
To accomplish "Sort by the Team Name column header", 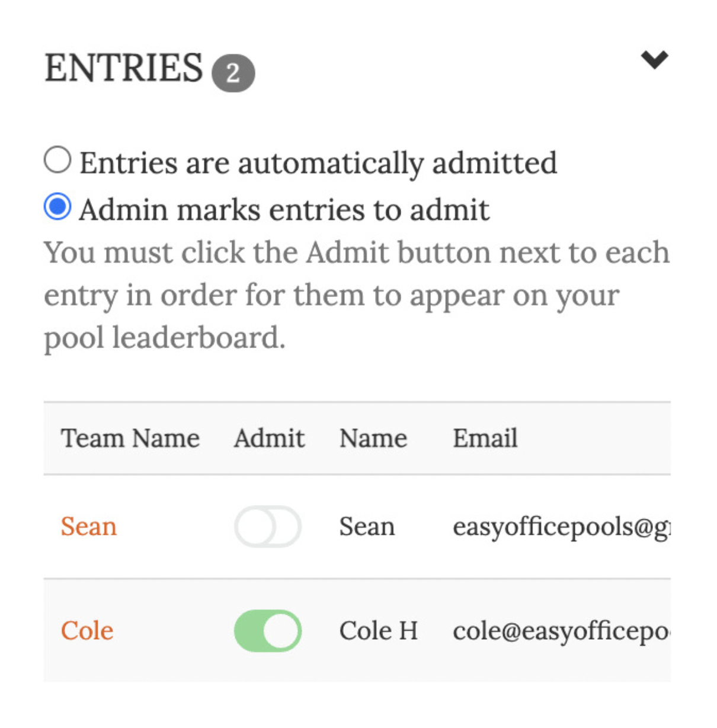I will click(x=130, y=439).
